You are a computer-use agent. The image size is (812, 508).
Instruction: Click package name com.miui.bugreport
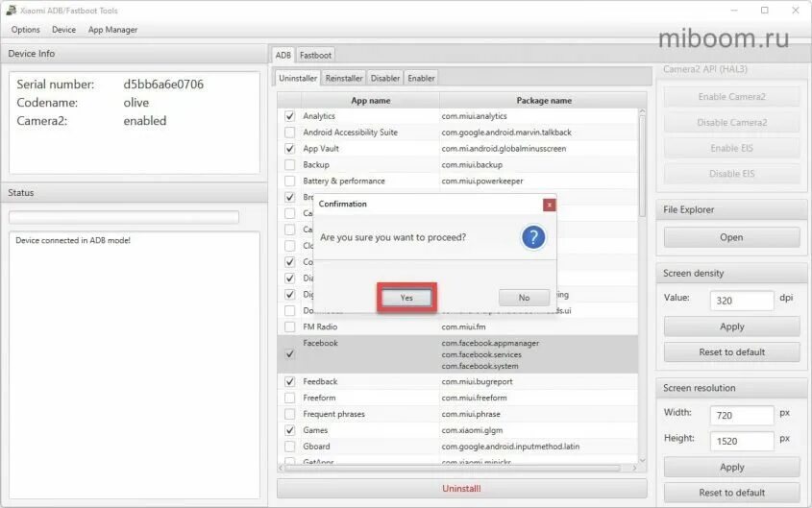click(x=477, y=382)
